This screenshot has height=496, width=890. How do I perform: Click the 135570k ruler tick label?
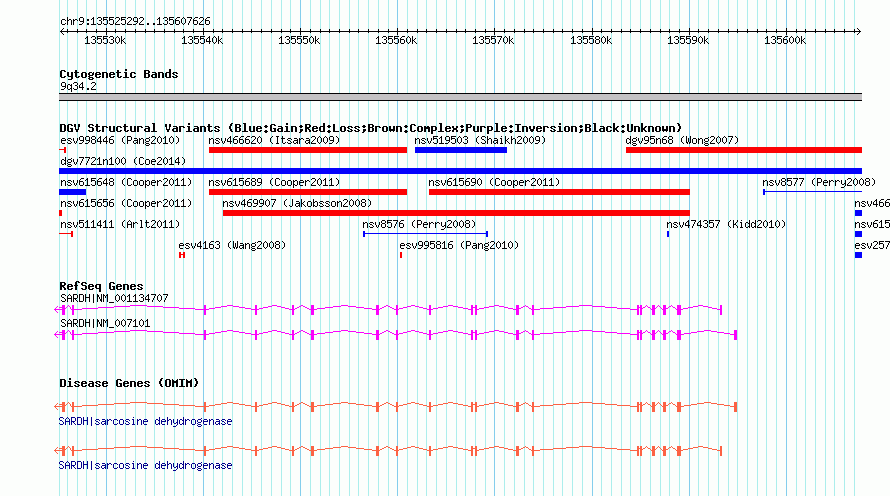point(493,40)
